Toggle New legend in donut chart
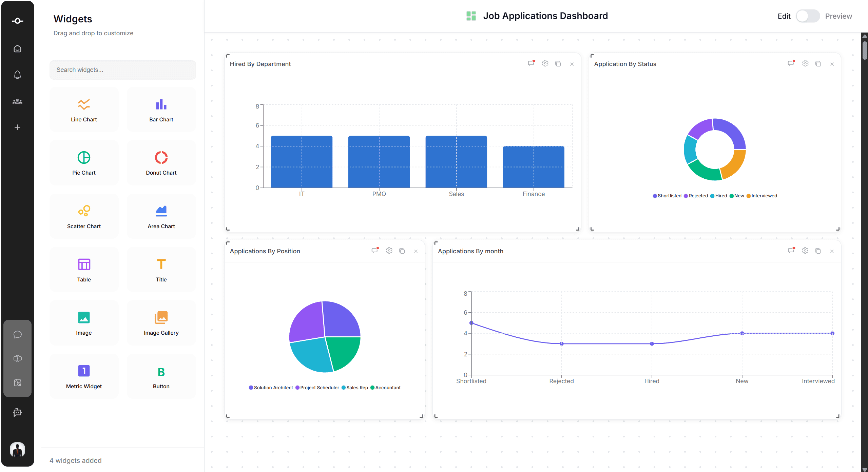868x472 pixels. (737, 196)
